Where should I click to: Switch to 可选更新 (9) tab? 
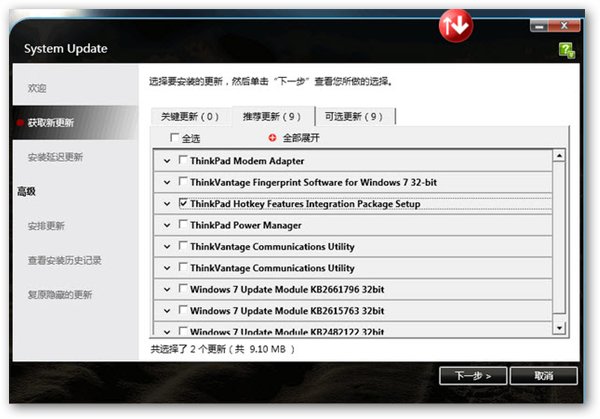click(x=354, y=116)
